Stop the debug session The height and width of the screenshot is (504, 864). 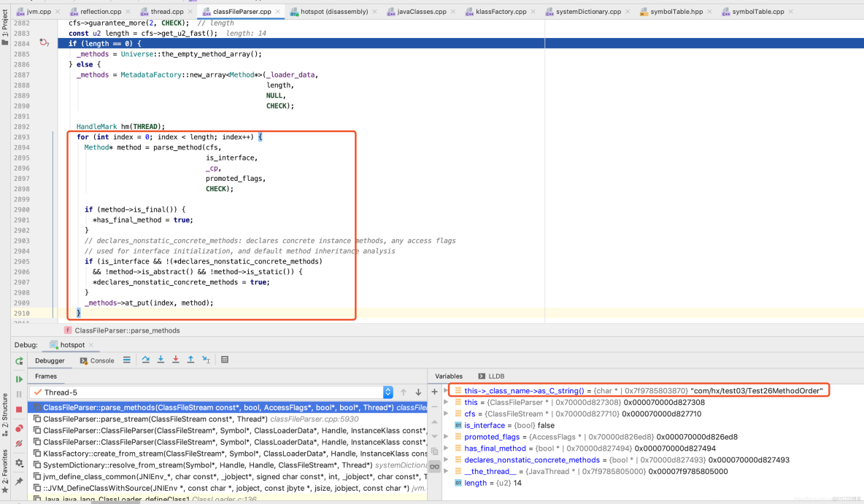click(x=19, y=408)
